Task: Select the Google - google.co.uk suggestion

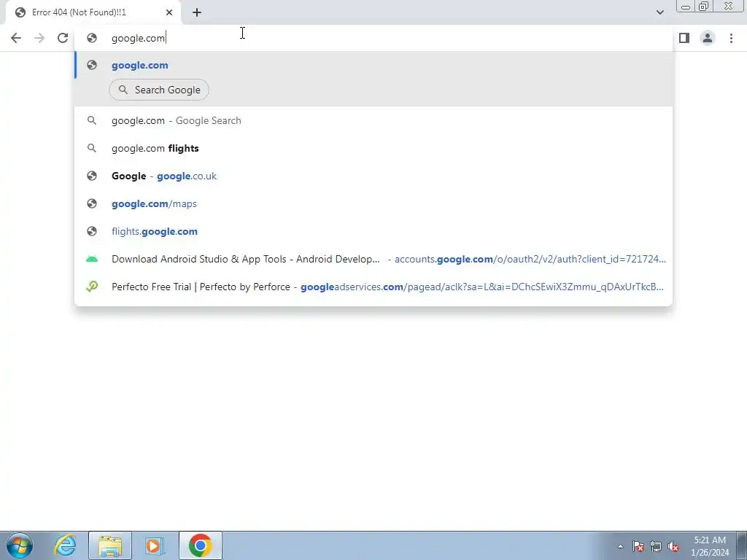Action: coord(373,176)
